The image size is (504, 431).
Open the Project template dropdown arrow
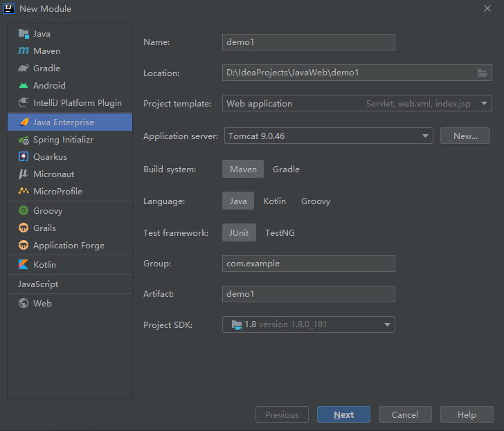(484, 103)
